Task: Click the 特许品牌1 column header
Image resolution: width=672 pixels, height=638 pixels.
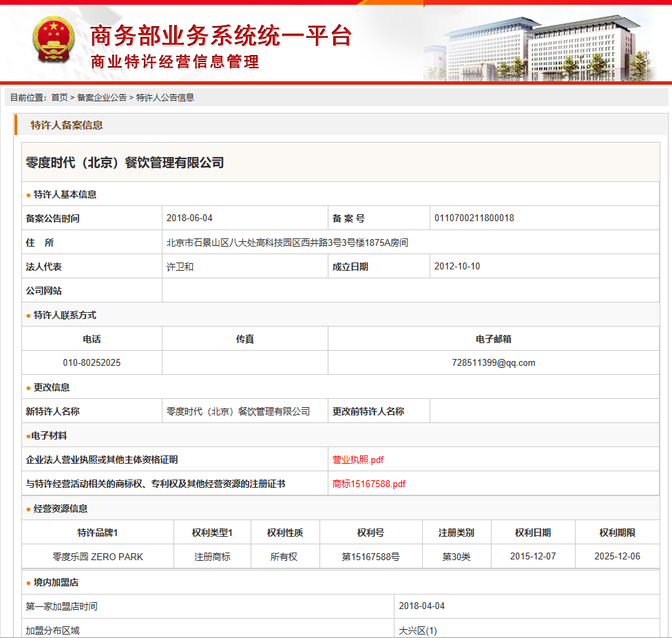Action: 98,533
